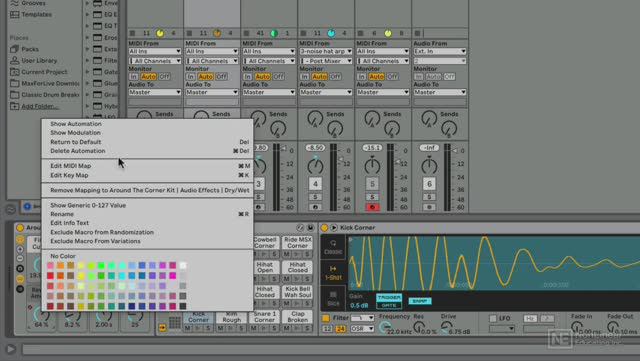Image resolution: width=640 pixels, height=361 pixels.
Task: Click the Filter Frequency knob at 22.0 kHz
Action: [384, 326]
